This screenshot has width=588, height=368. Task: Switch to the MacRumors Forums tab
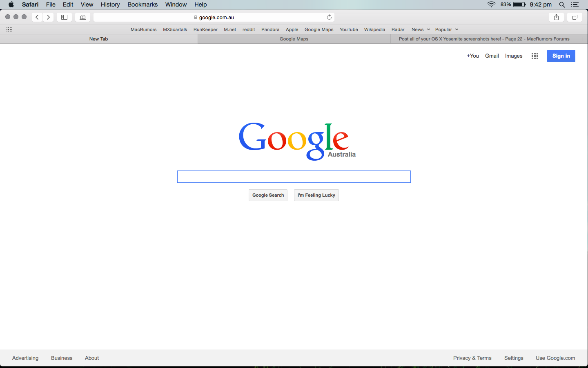point(484,39)
